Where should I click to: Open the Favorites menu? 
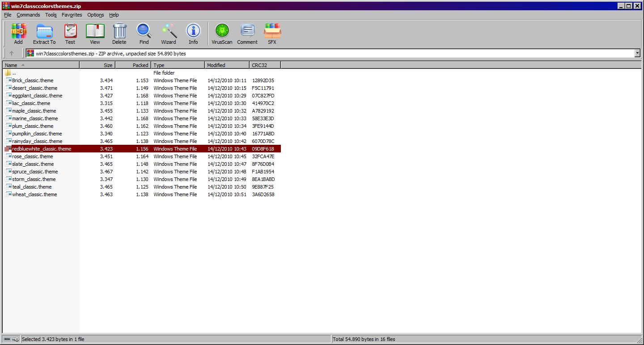(x=72, y=15)
